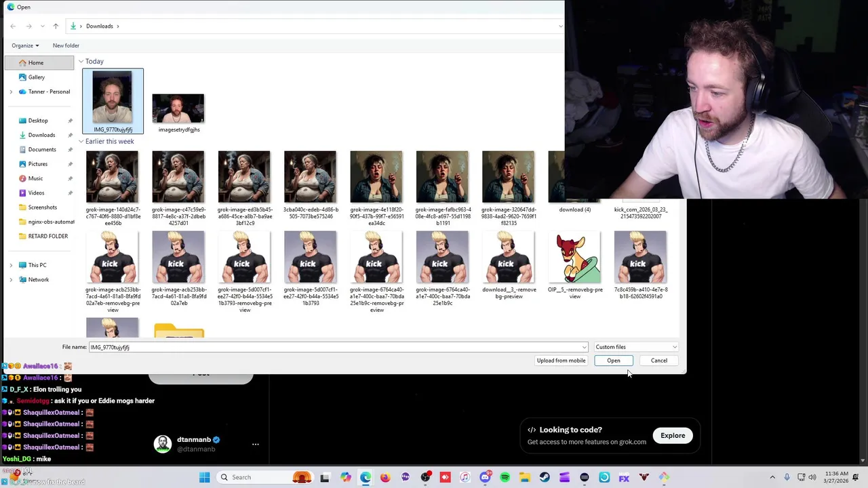Open Desktop in the sidebar
Viewport: 868px width, 488px height.
pyautogui.click(x=39, y=121)
